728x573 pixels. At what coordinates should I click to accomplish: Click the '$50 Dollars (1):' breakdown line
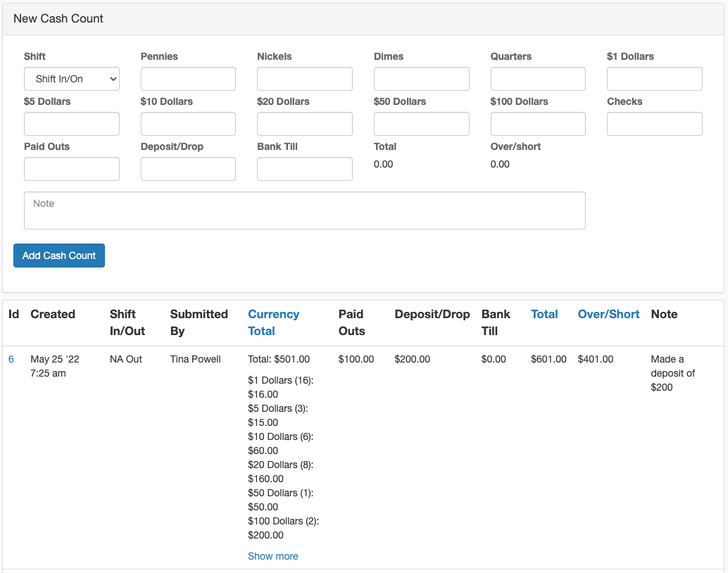click(280, 493)
